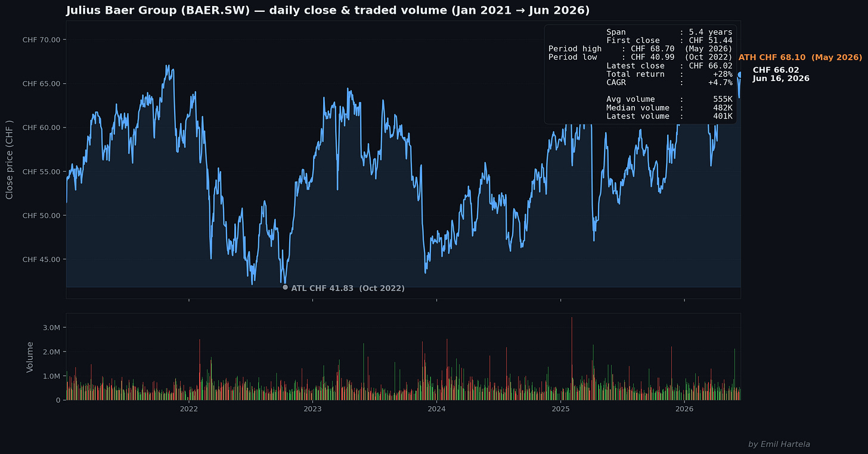868x454 pixels.
Task: Click the '2023' year label on x-axis
Action: click(x=312, y=409)
